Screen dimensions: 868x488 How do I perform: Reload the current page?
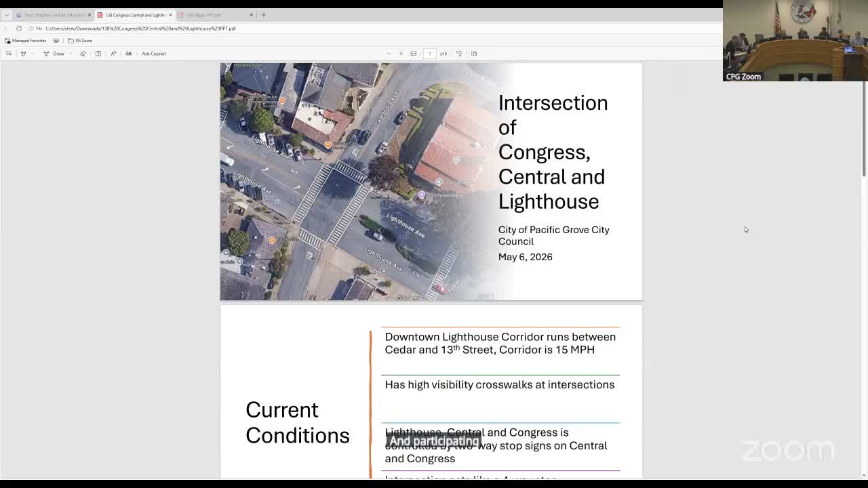[19, 28]
